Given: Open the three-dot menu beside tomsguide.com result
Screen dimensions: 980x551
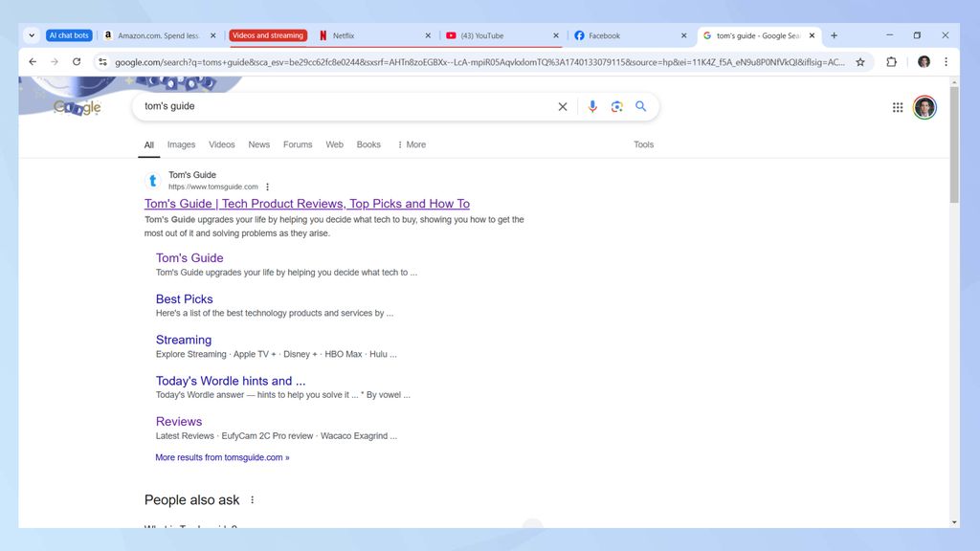Looking at the screenshot, I should 267,187.
